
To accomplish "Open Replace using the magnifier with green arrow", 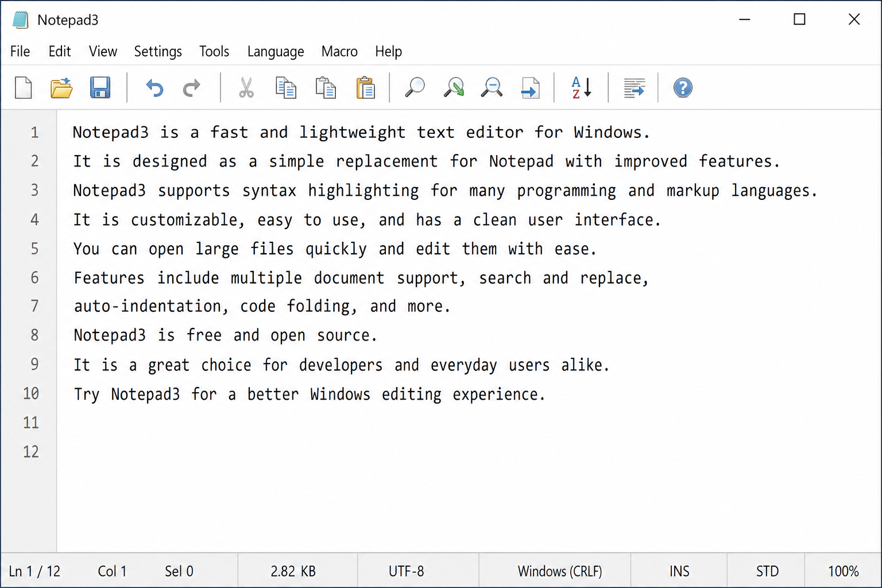I will tap(454, 88).
